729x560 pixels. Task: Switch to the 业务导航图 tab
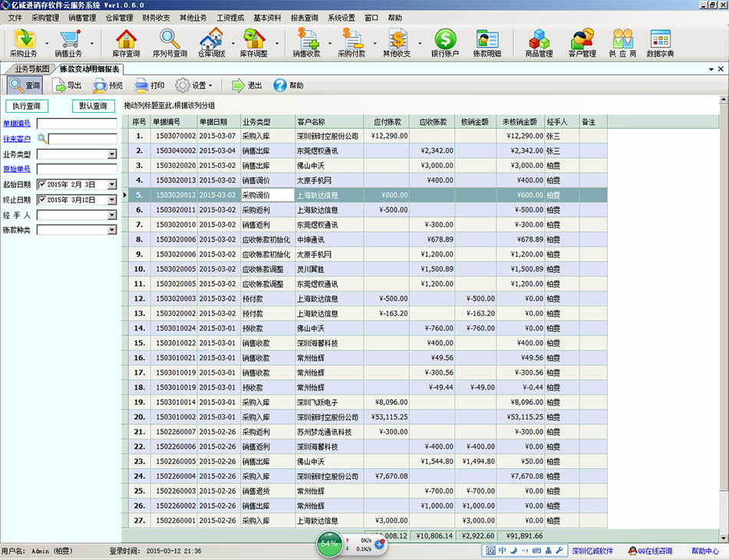coord(31,69)
